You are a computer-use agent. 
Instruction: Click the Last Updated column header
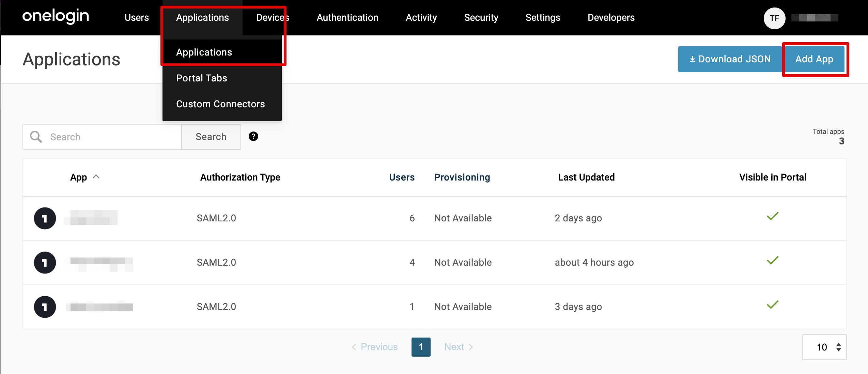pyautogui.click(x=586, y=177)
